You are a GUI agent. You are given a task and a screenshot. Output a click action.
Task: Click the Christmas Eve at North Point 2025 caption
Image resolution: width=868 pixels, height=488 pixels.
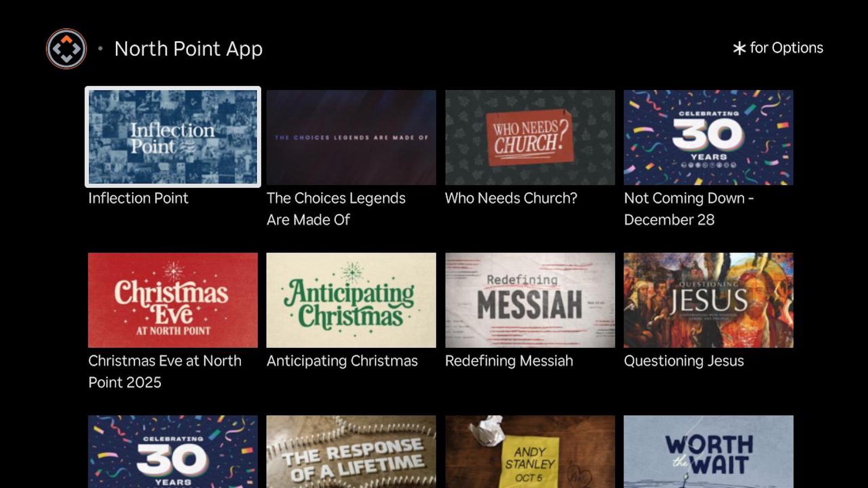pos(165,371)
